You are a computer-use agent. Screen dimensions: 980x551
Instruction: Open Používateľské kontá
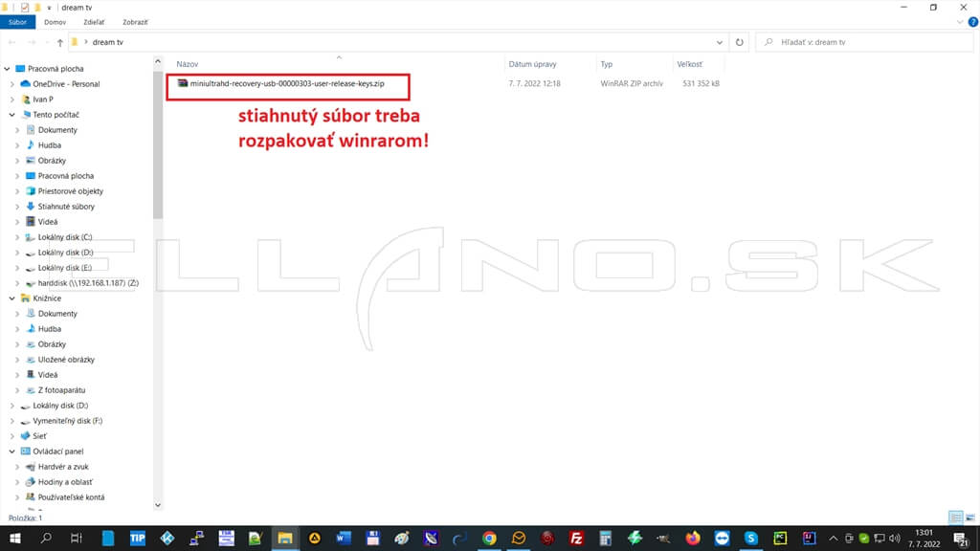click(71, 497)
